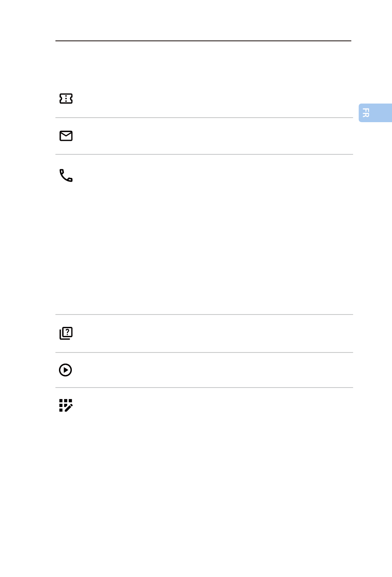This screenshot has width=392, height=577.
Task: Click the support ticket icon
Action: coord(66,98)
